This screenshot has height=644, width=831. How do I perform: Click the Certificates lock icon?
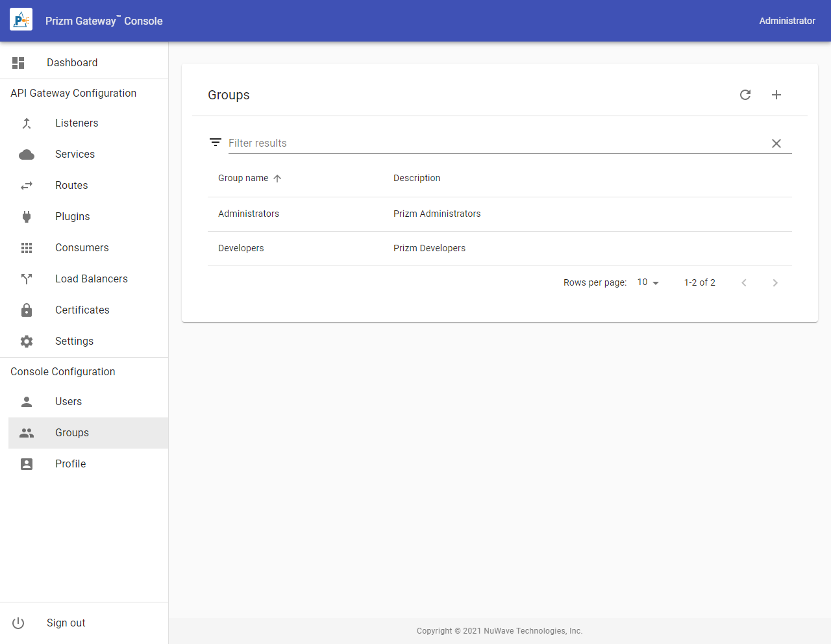click(27, 310)
